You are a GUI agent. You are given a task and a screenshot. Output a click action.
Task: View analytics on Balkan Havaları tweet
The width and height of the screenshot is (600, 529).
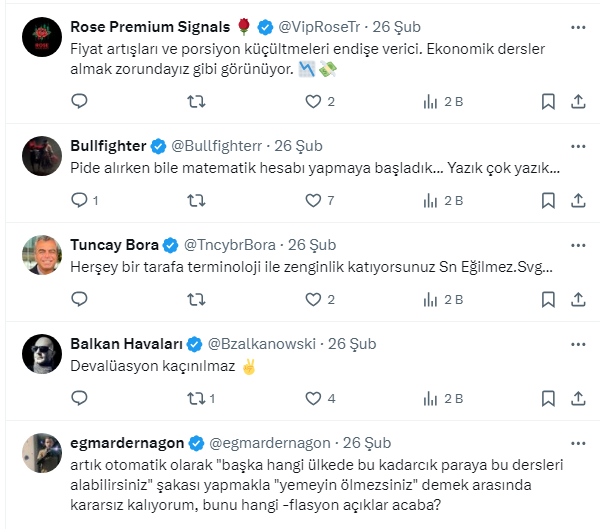[x=431, y=398]
